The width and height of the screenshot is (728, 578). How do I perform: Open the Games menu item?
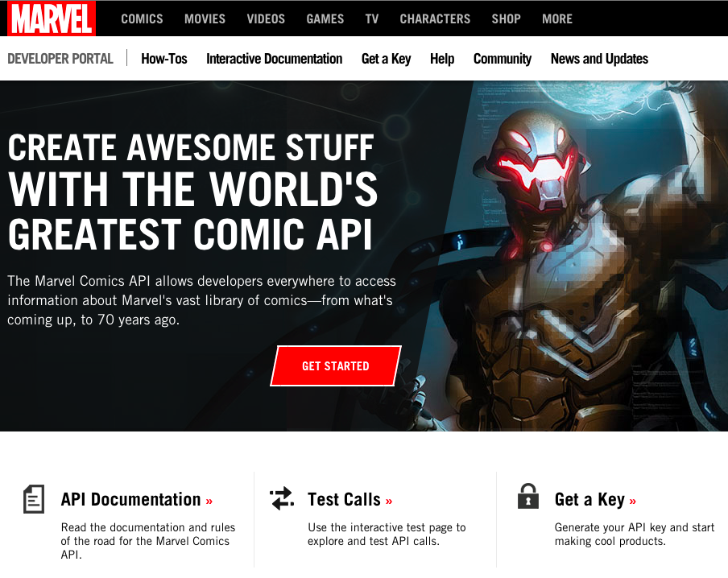coord(325,19)
